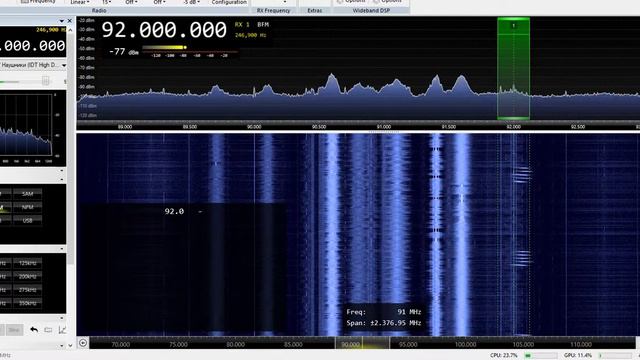Click the RX 1 label
Image resolution: width=640 pixels, height=360 pixels.
coord(242,24)
